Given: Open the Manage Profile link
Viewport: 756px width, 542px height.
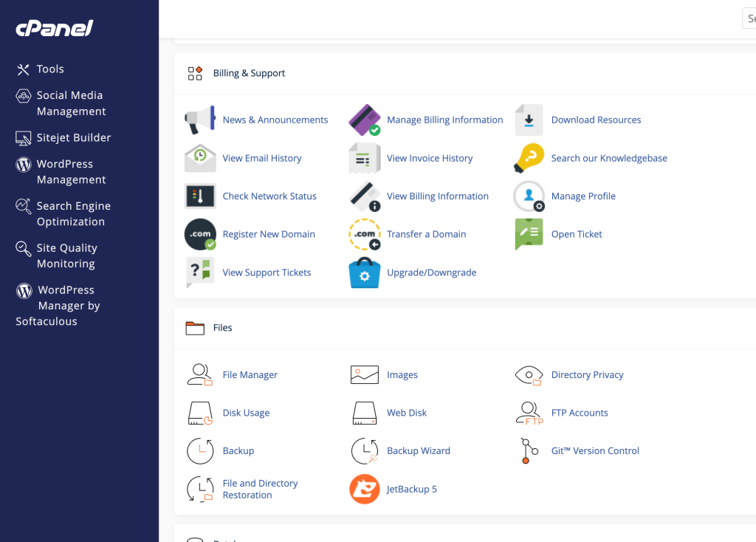Looking at the screenshot, I should point(583,196).
